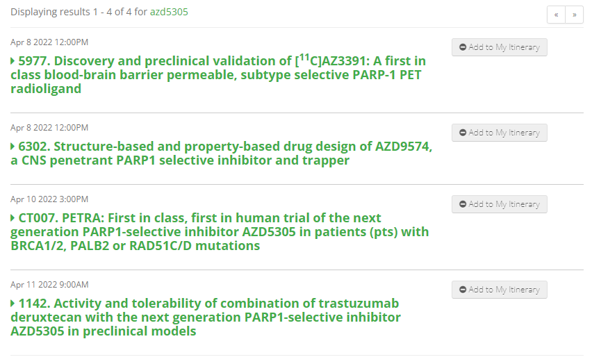Add abstract 6302 to My Itinerary
This screenshot has width=592, height=364.
(500, 133)
